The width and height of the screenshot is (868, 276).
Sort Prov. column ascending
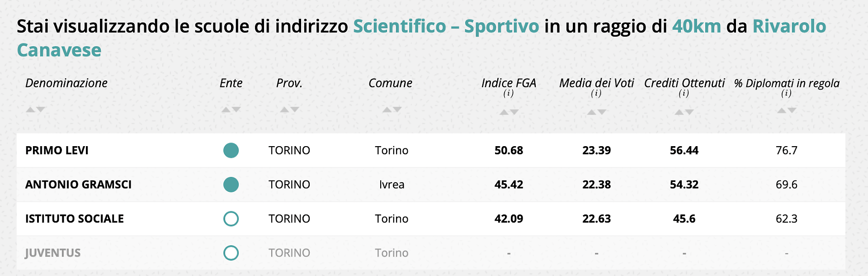click(284, 109)
